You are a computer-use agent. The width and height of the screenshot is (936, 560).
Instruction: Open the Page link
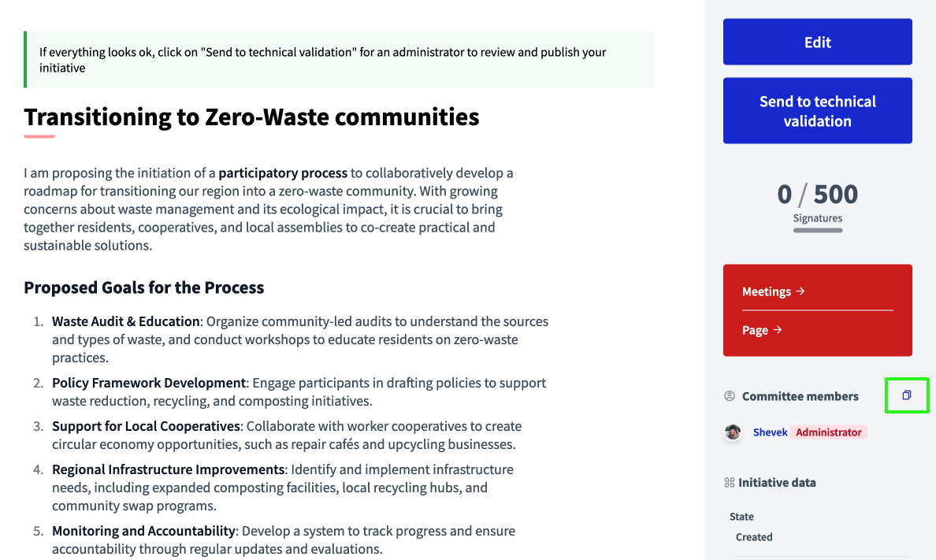(755, 330)
